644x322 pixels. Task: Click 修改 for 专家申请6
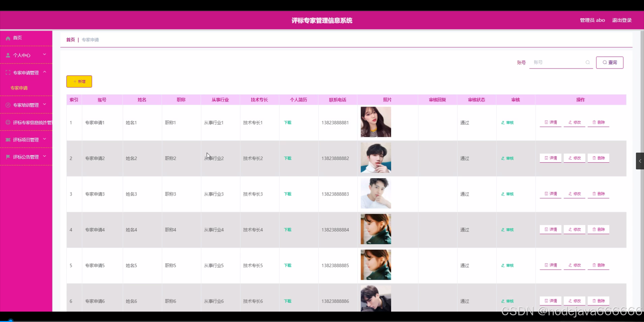[x=575, y=301]
